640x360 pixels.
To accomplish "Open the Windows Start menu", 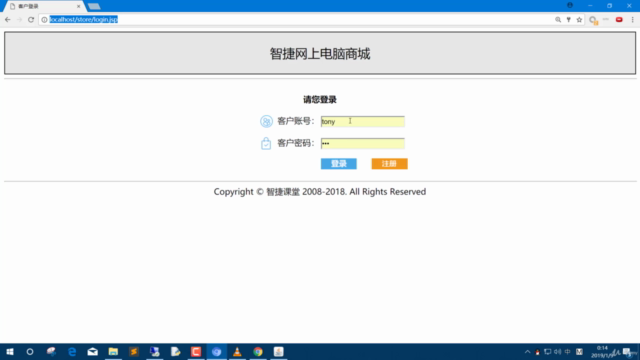I will pyautogui.click(x=10, y=351).
